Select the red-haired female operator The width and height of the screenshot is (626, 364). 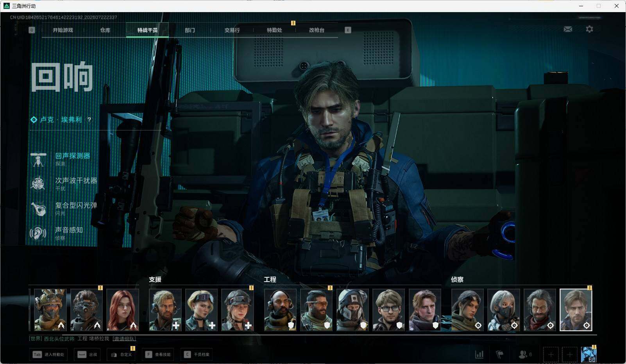pos(123,310)
